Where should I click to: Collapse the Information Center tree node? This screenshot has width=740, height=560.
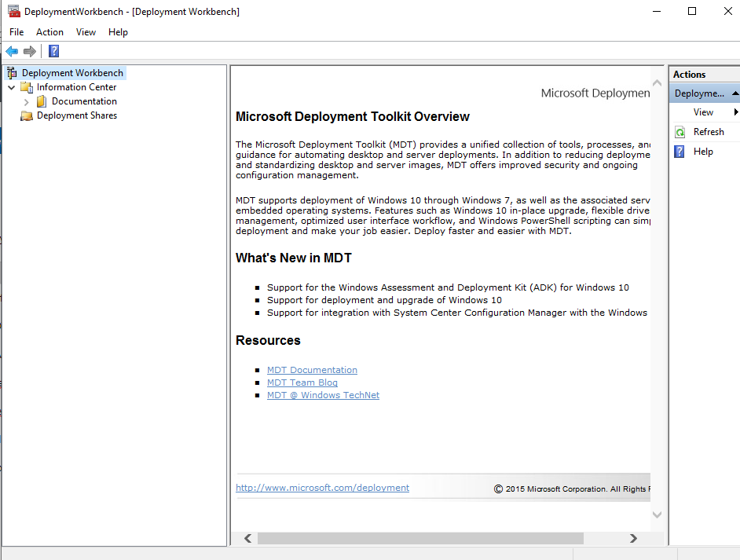click(x=12, y=87)
